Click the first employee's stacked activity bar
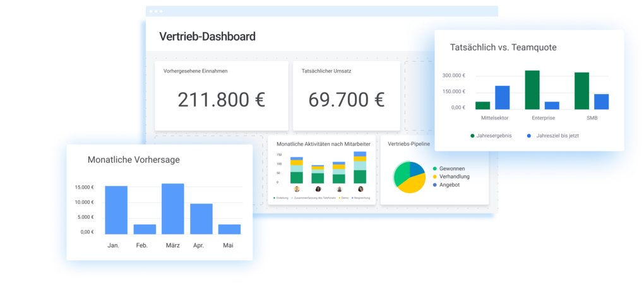Image resolution: width=644 pixels, height=292 pixels. coord(297,170)
